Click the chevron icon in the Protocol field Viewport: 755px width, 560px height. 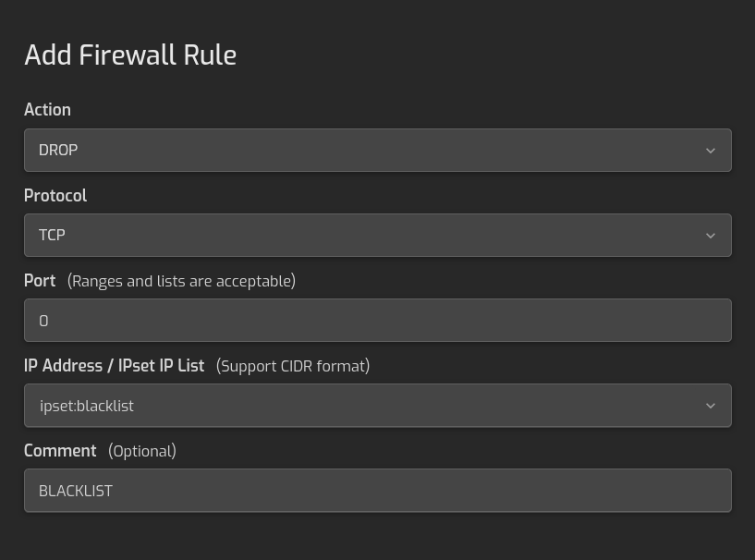coord(711,236)
